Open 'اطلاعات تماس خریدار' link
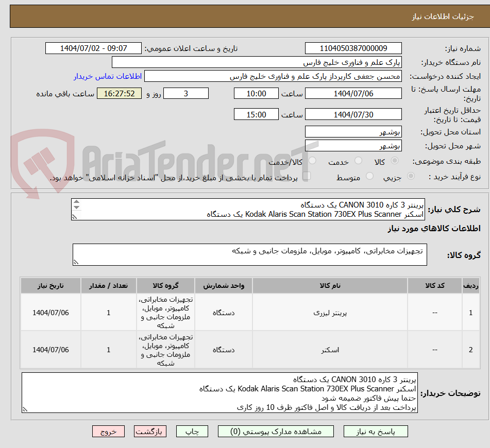Screen dimensions: 490x448 click(108, 76)
